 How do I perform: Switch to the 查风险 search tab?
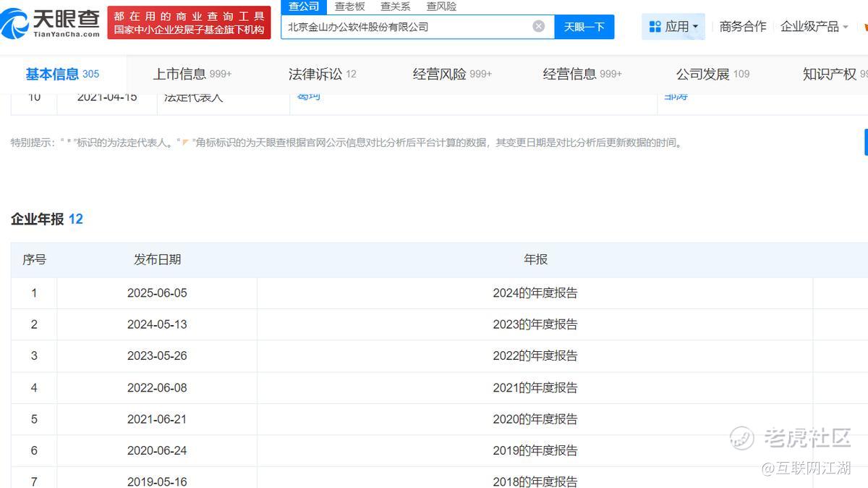click(441, 7)
